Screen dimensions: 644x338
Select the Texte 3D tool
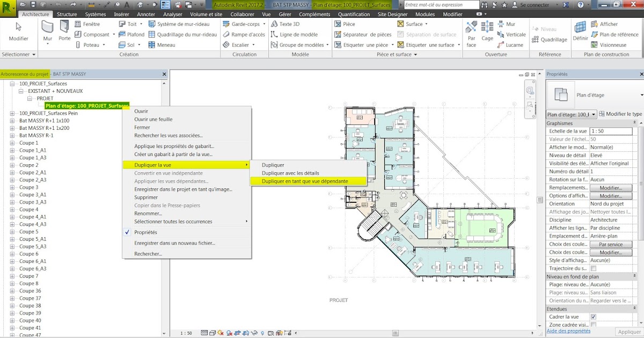click(x=290, y=24)
